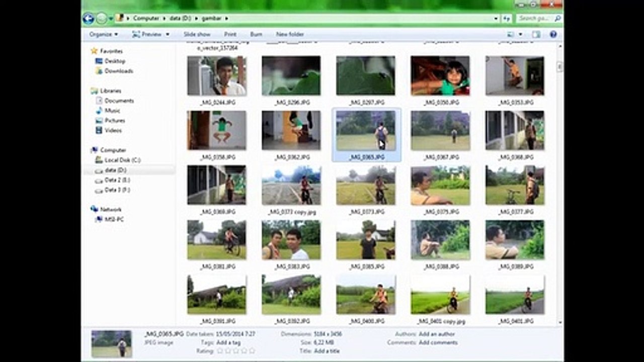Viewport: 644px width, 362px height.
Task: Select data (D:) drive in sidebar
Action: click(111, 170)
